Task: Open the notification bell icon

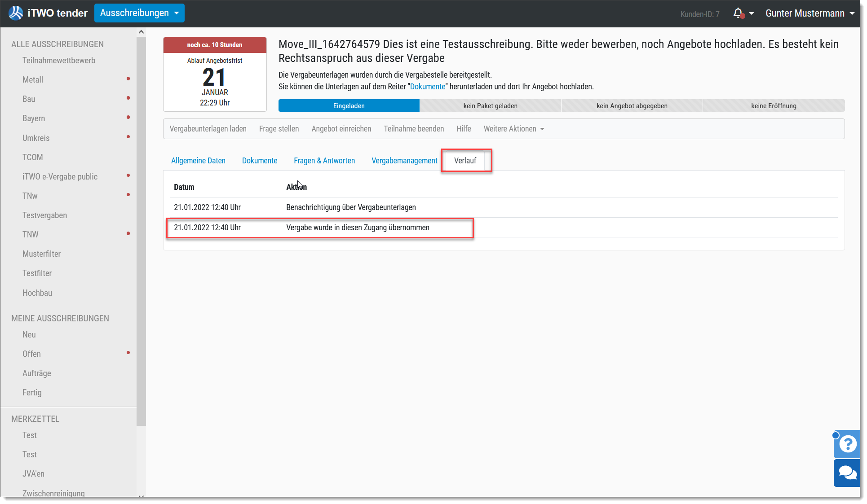Action: point(738,13)
